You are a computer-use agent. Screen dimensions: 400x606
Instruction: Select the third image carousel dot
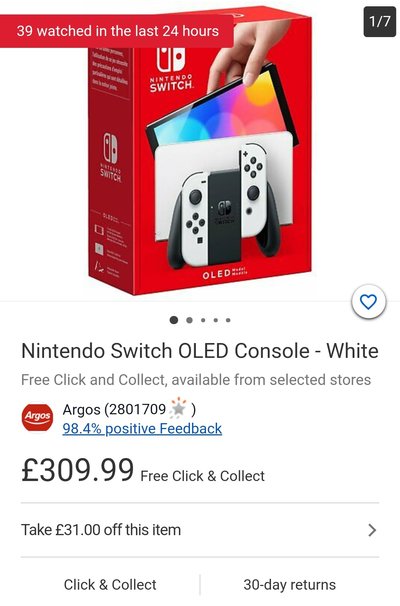click(203, 320)
